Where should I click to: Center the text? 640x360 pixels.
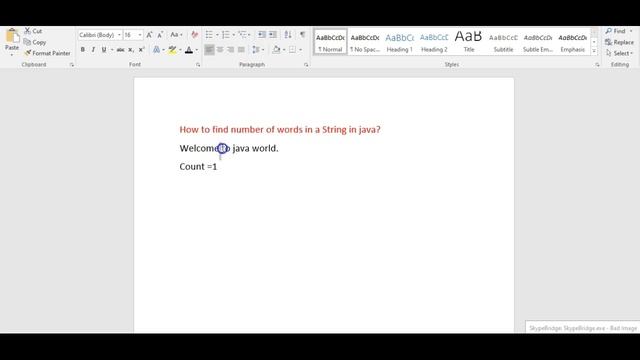(220, 50)
